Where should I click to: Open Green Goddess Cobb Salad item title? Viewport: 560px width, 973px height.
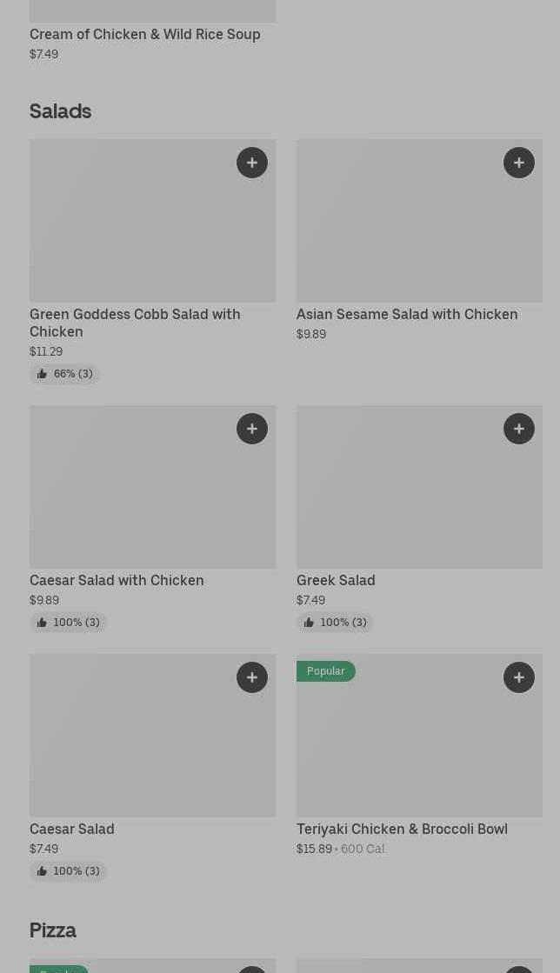point(135,323)
